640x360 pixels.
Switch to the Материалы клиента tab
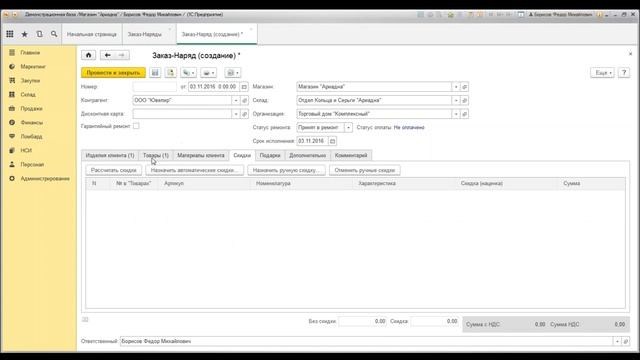click(x=201, y=156)
